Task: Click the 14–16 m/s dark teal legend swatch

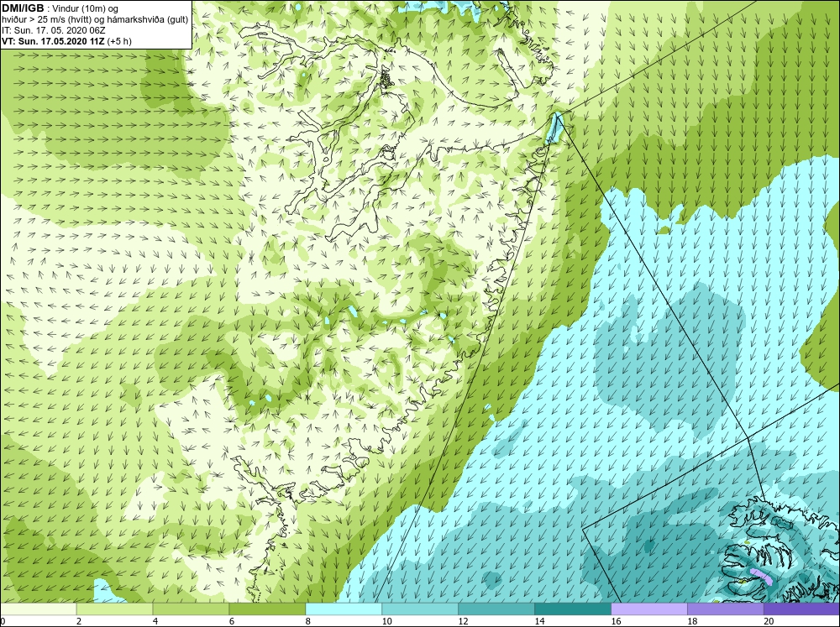Action: point(573,609)
